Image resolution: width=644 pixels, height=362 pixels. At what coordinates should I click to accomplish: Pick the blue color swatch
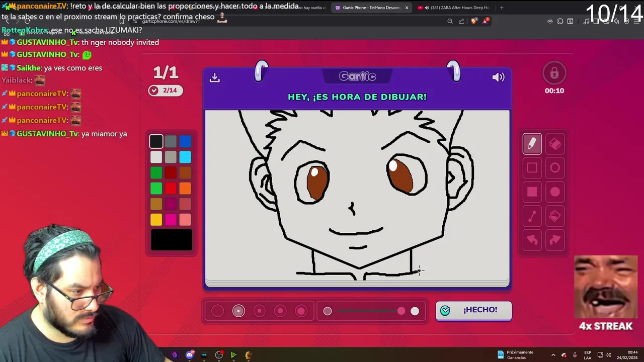click(185, 142)
